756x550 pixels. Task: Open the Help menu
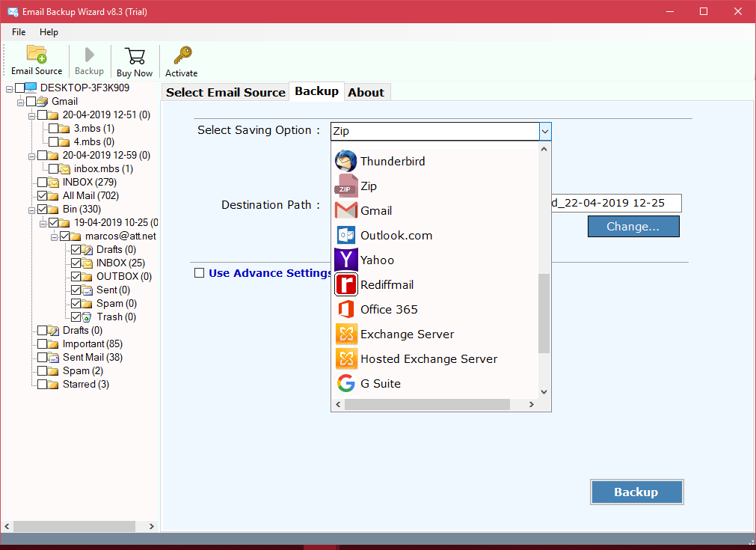49,32
